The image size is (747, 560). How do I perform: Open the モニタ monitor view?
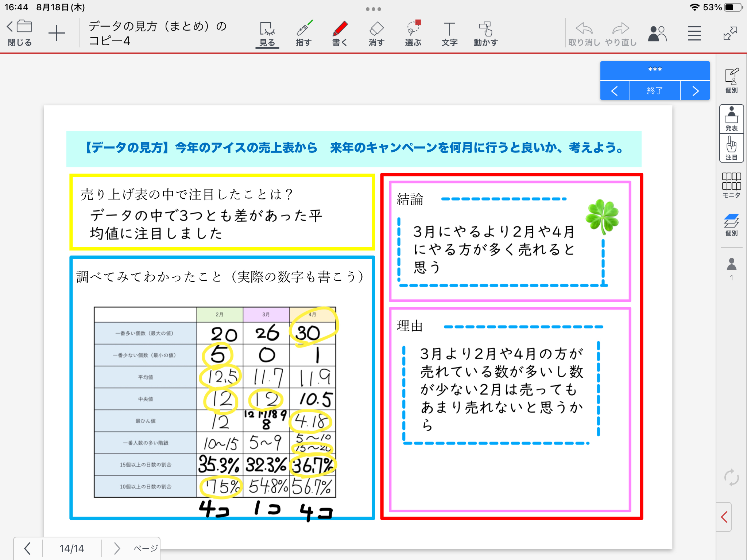point(731,185)
